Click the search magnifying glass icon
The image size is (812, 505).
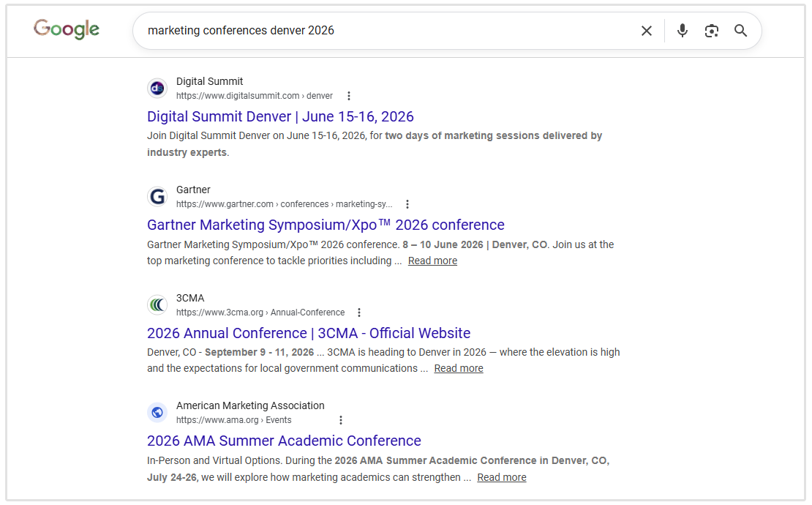coord(740,30)
